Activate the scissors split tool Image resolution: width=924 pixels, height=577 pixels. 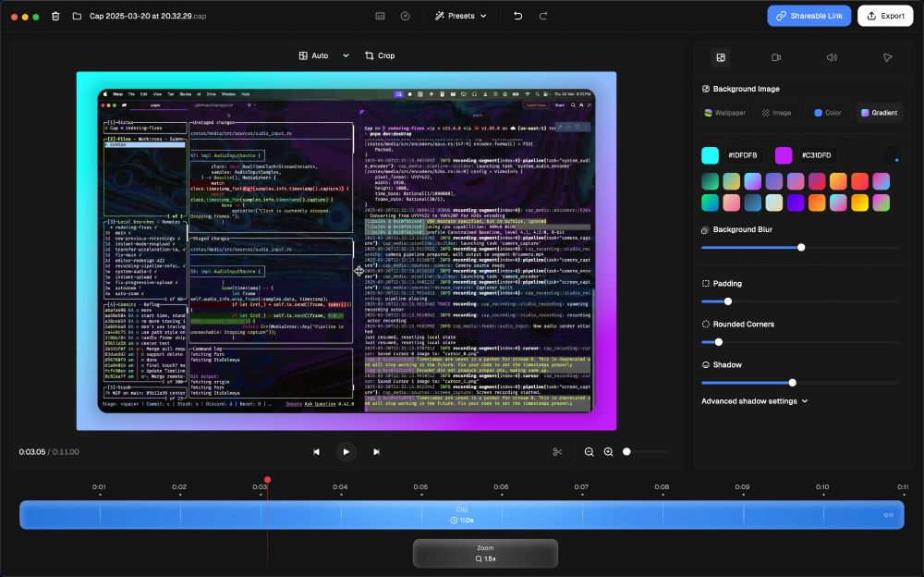(x=557, y=452)
